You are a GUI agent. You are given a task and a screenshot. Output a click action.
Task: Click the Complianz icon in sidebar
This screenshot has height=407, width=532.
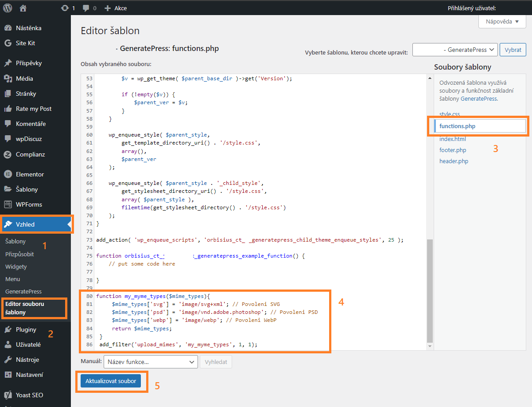[x=8, y=154]
